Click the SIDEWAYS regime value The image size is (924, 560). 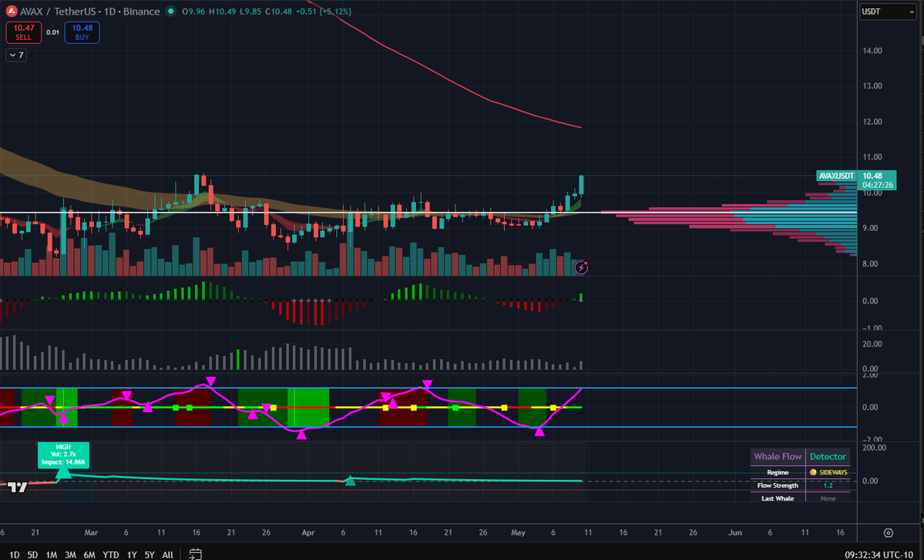click(828, 472)
